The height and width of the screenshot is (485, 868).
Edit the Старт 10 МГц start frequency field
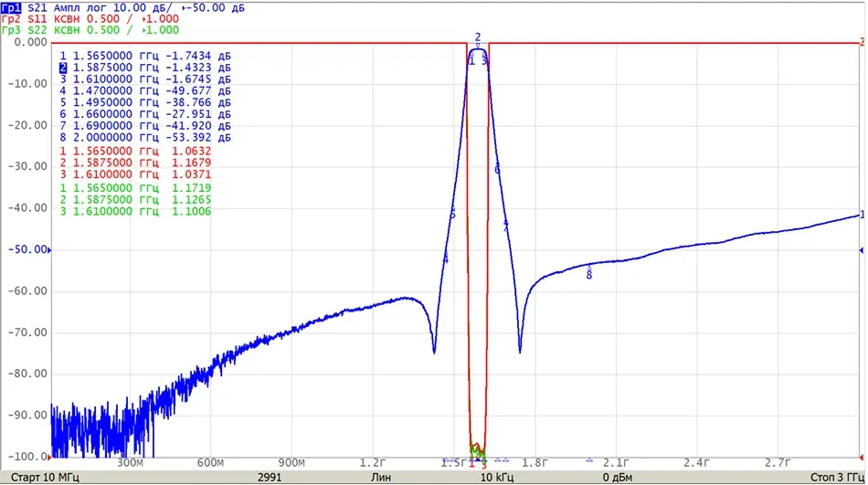click(x=45, y=478)
